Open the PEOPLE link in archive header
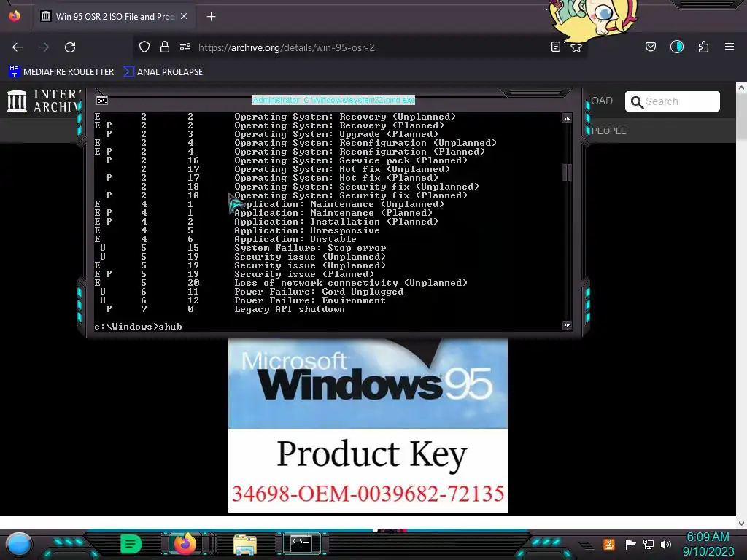Image resolution: width=747 pixels, height=560 pixels. pyautogui.click(x=609, y=131)
